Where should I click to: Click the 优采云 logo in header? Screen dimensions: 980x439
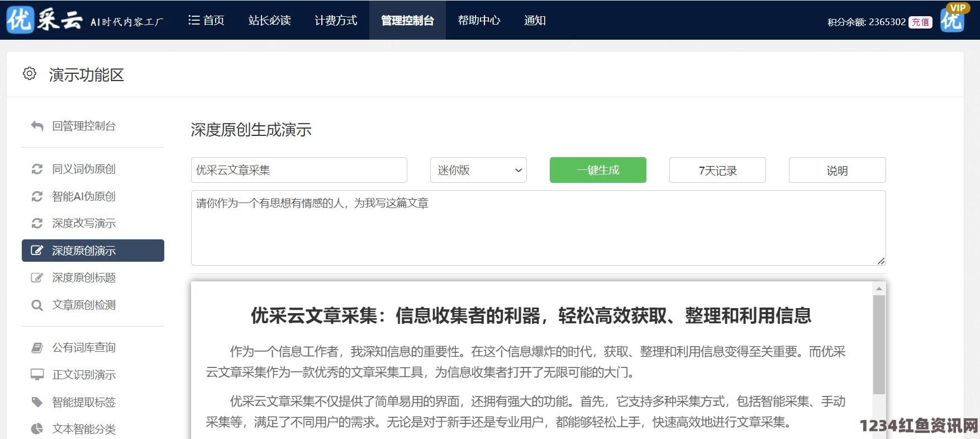(x=45, y=20)
